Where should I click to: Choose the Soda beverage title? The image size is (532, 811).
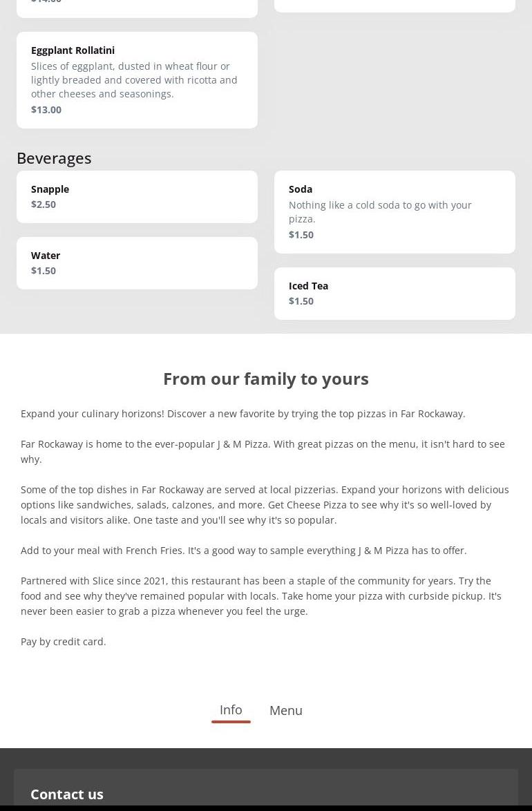click(x=301, y=189)
